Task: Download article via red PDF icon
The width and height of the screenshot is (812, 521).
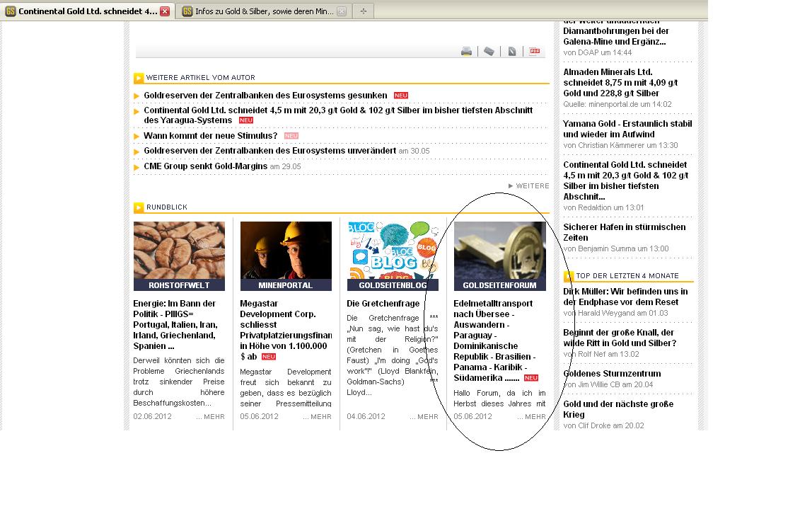Action: pyautogui.click(x=535, y=51)
